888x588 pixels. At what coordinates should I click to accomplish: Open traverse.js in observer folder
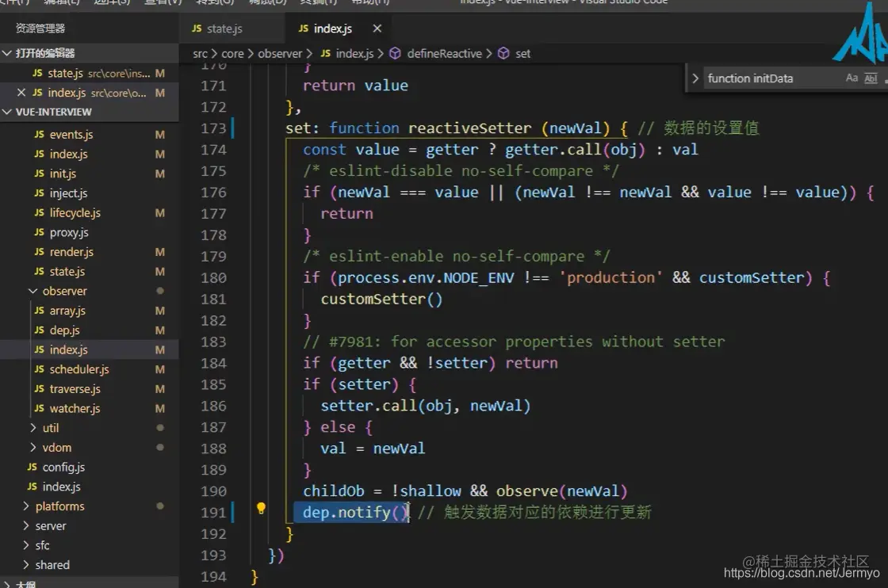tap(90, 389)
